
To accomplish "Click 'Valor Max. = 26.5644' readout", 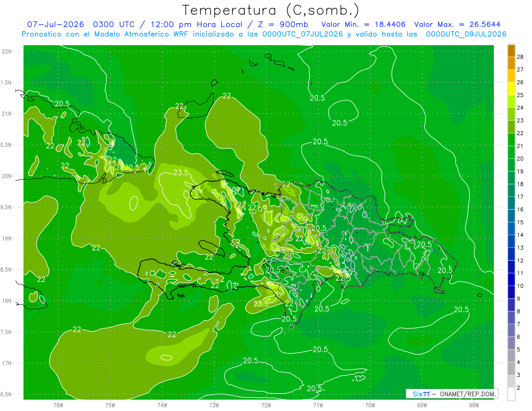I will tap(458, 24).
